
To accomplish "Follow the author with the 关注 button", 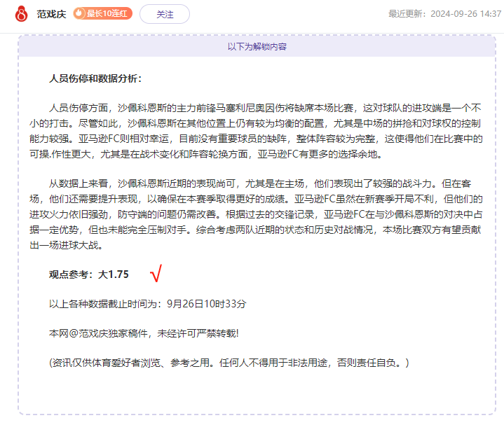I will click(165, 14).
